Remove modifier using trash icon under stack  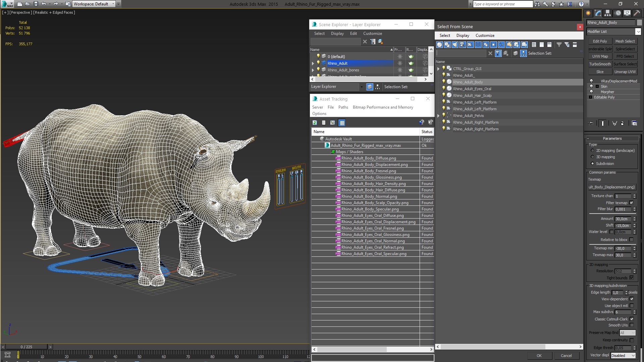[622, 123]
